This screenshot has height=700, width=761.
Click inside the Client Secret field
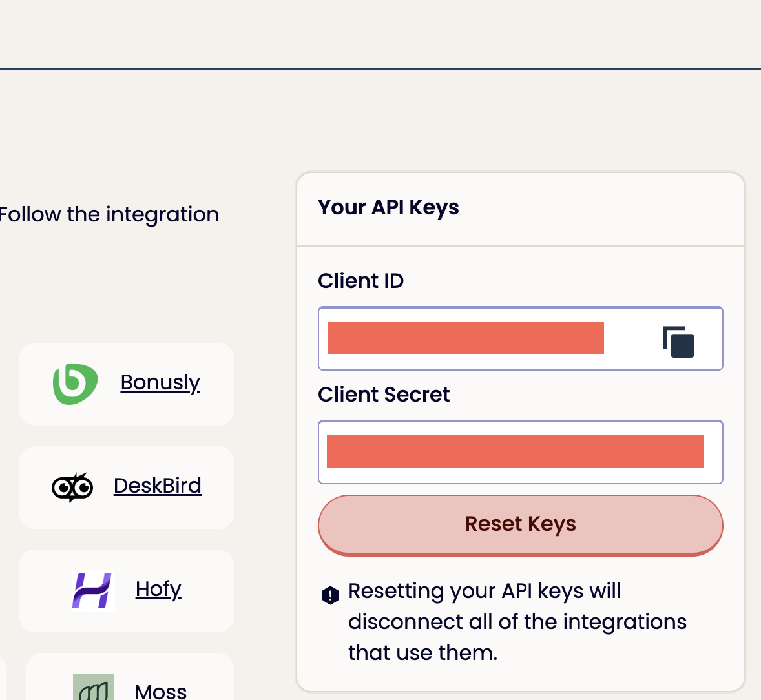[x=515, y=451]
